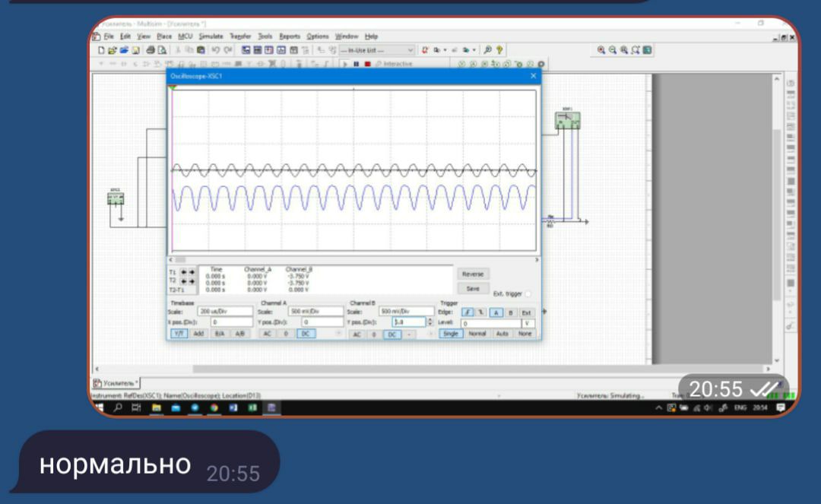
Task: Click the Timebase X pos. (Div) field
Action: pyautogui.click(x=231, y=322)
